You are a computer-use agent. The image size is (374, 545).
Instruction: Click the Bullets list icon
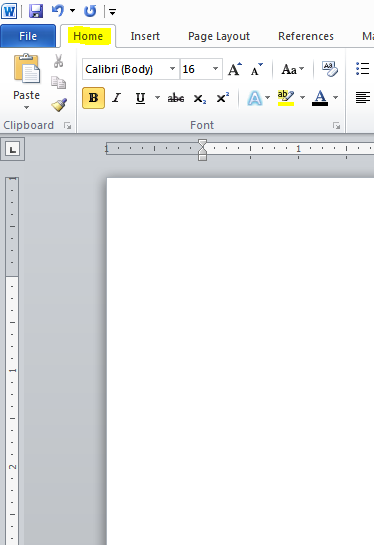click(x=363, y=68)
